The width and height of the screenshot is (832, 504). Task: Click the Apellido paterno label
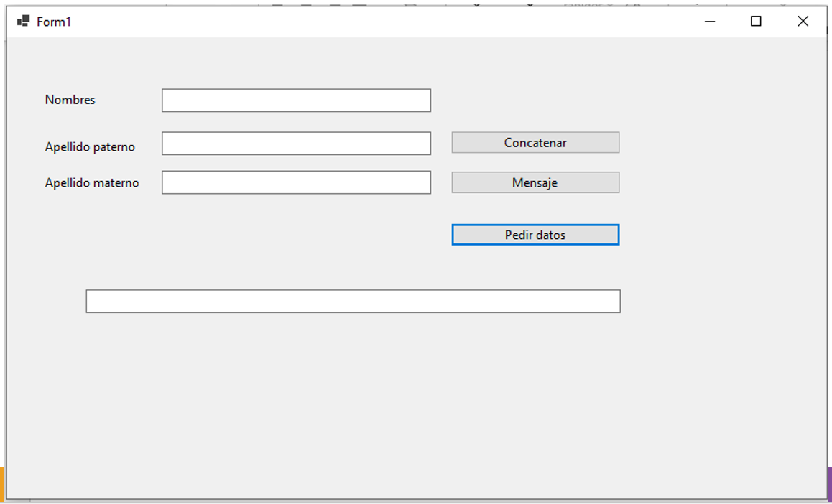point(90,146)
